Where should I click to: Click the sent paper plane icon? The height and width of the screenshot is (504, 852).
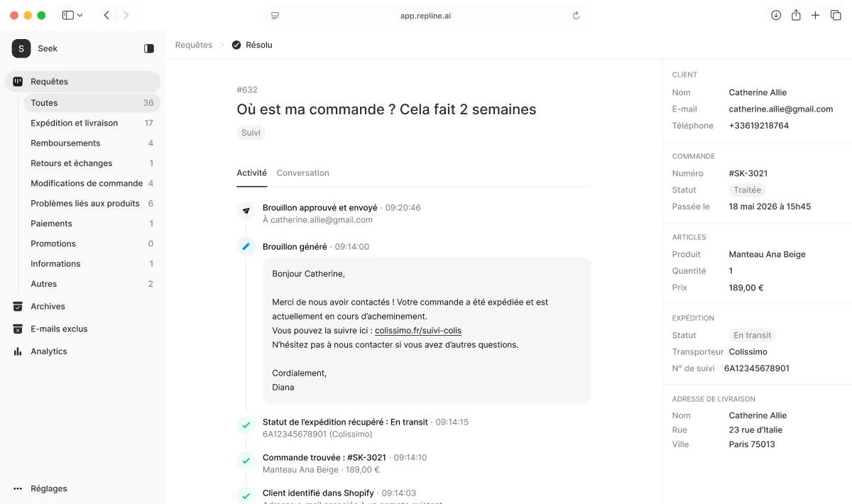click(x=246, y=211)
